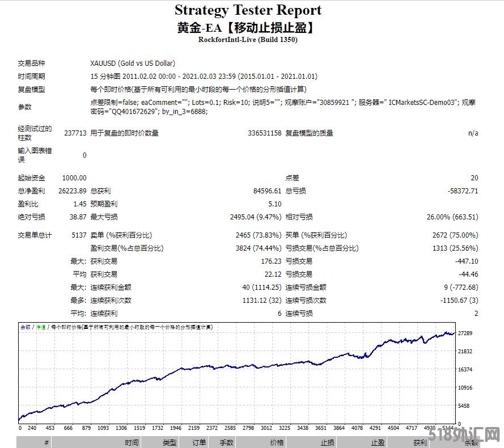This screenshot has height=448, width=504.
Task: Select profit trades 3824 (74.44%)
Action: pyautogui.click(x=259, y=248)
